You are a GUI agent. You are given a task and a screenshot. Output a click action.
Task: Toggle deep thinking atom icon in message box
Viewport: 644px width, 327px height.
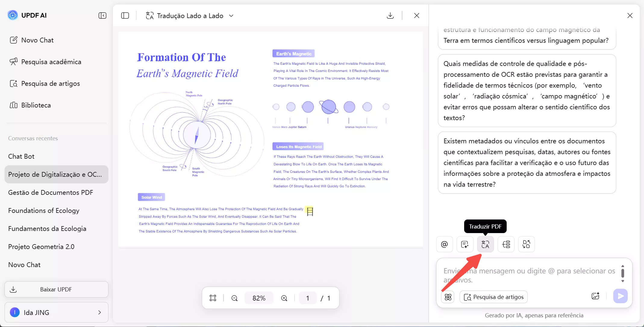pos(448,297)
